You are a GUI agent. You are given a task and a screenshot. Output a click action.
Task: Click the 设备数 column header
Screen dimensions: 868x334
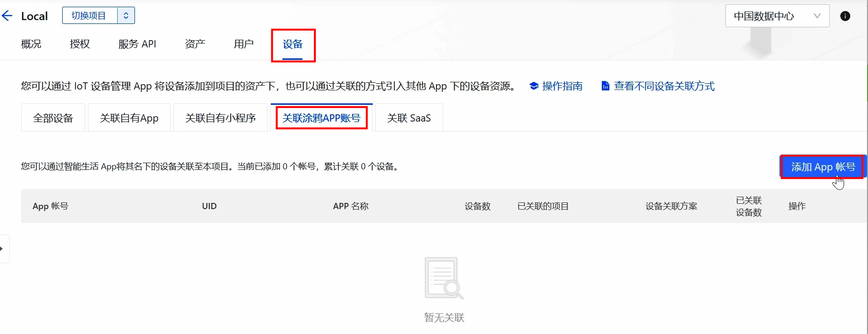[x=478, y=206]
